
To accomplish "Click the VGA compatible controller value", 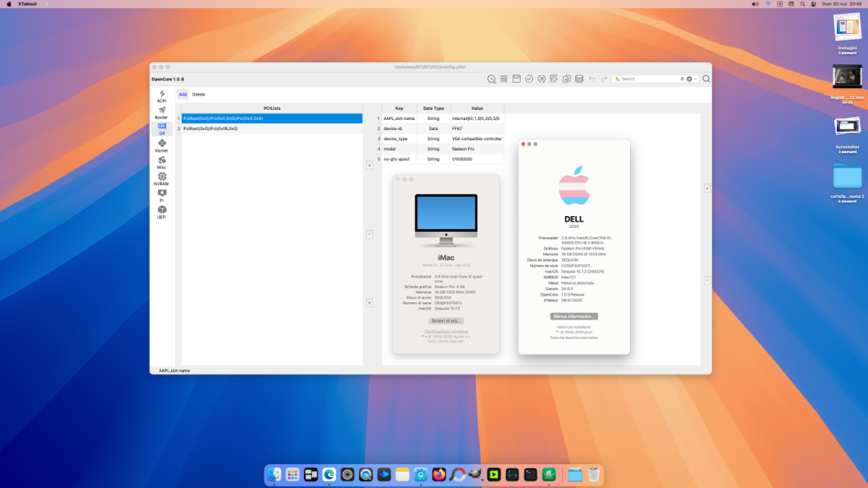I will tap(477, 138).
